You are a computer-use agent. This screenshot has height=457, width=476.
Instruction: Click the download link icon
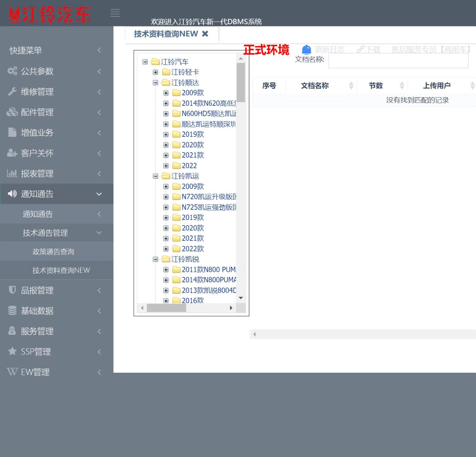360,49
